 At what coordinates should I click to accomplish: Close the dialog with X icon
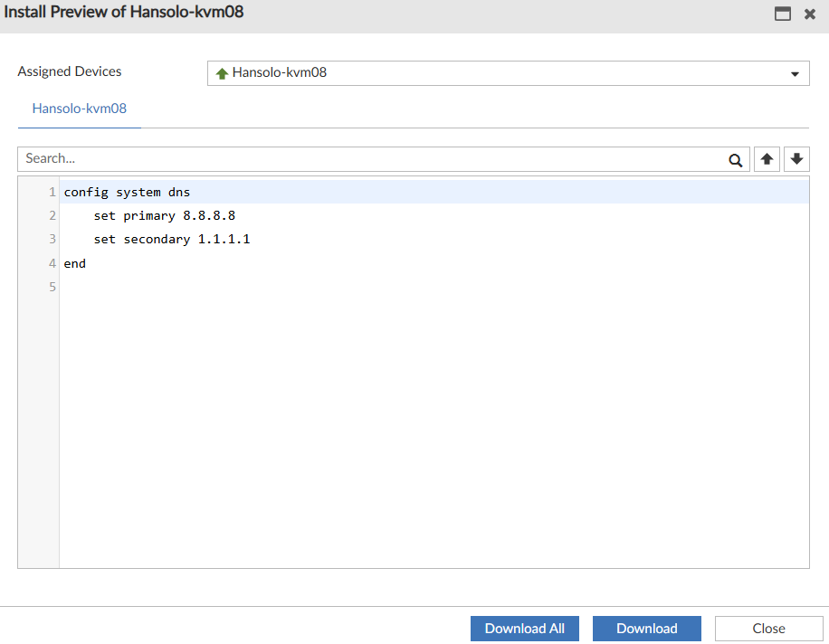coord(810,14)
